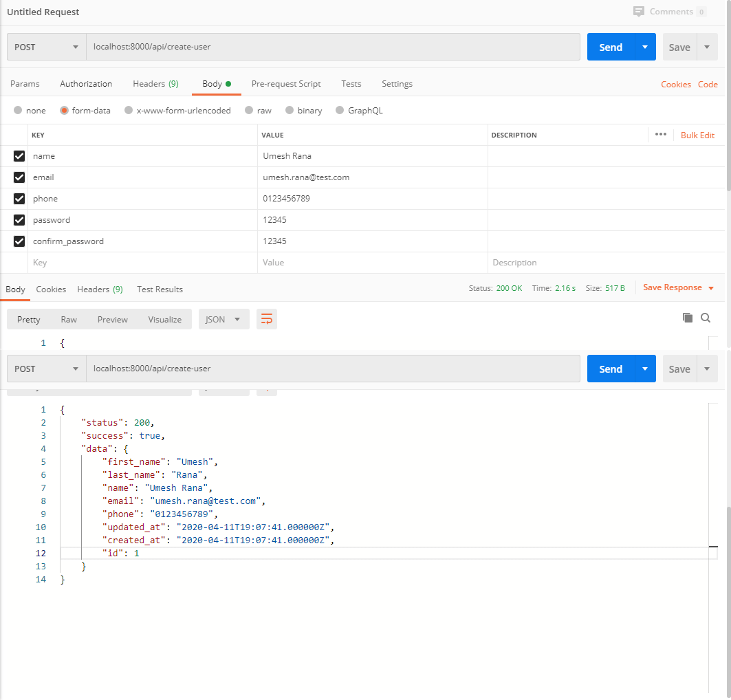Click the upper Save button

679,47
